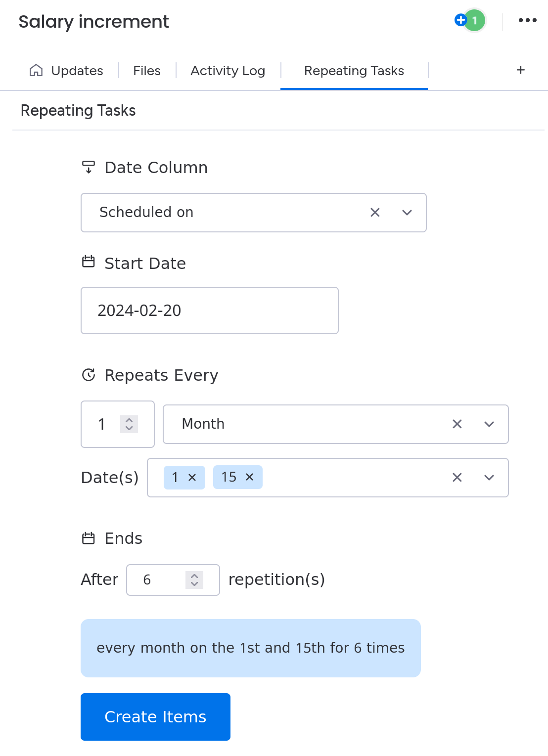Image resolution: width=548 pixels, height=756 pixels.
Task: Click the plus icon to add view
Action: pos(520,70)
